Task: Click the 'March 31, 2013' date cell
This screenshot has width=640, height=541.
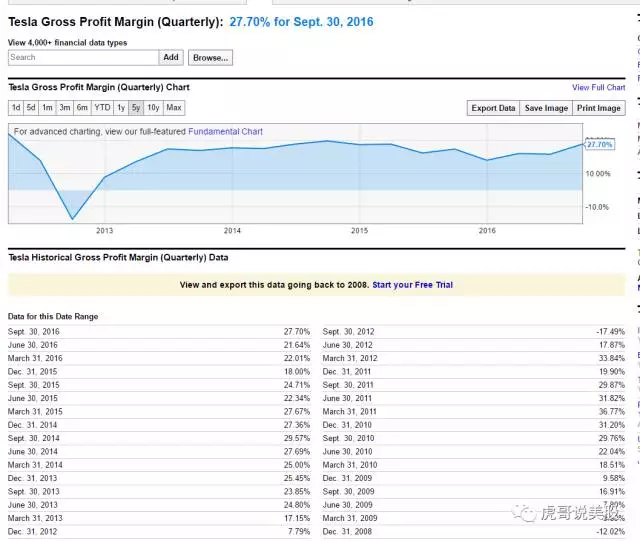Action: (35, 518)
